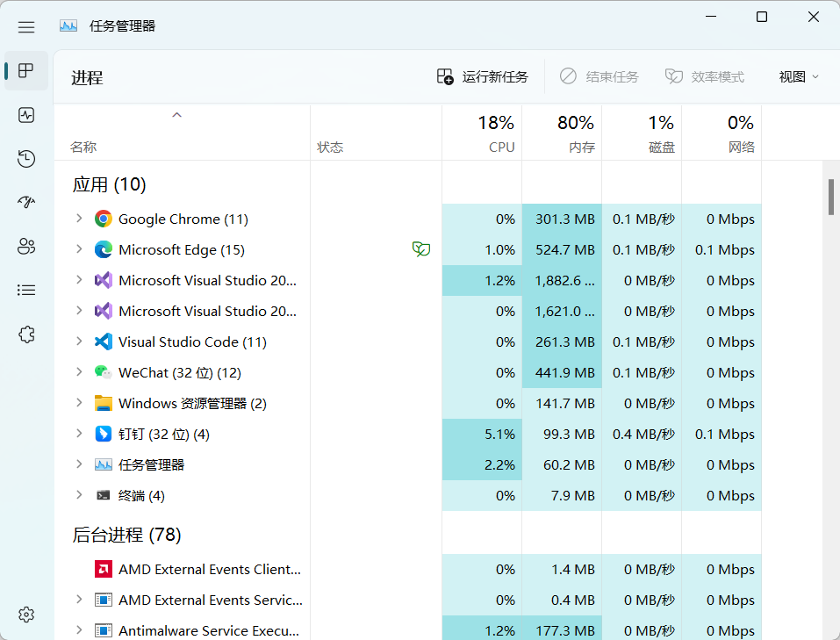This screenshot has height=640, width=840.
Task: Expand the 任务管理器 process row
Action: point(79,464)
